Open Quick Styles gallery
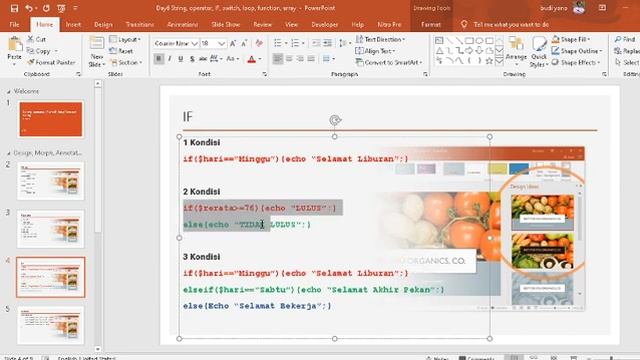Viewport: 640px width, 360px height. 539,52
